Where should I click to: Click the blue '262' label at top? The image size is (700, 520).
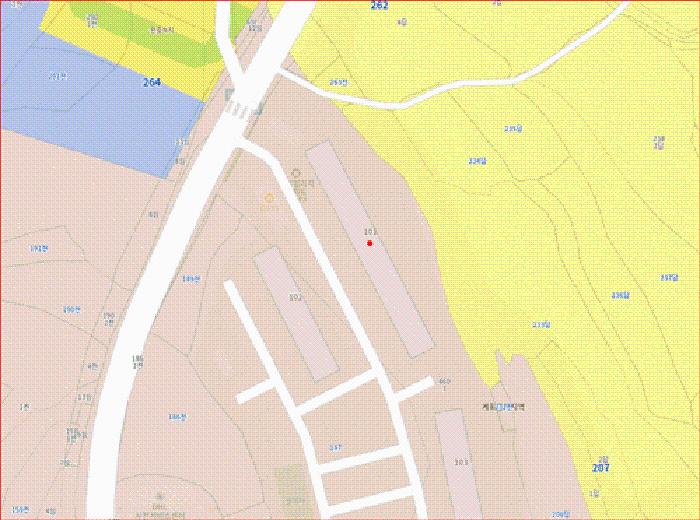point(379,5)
